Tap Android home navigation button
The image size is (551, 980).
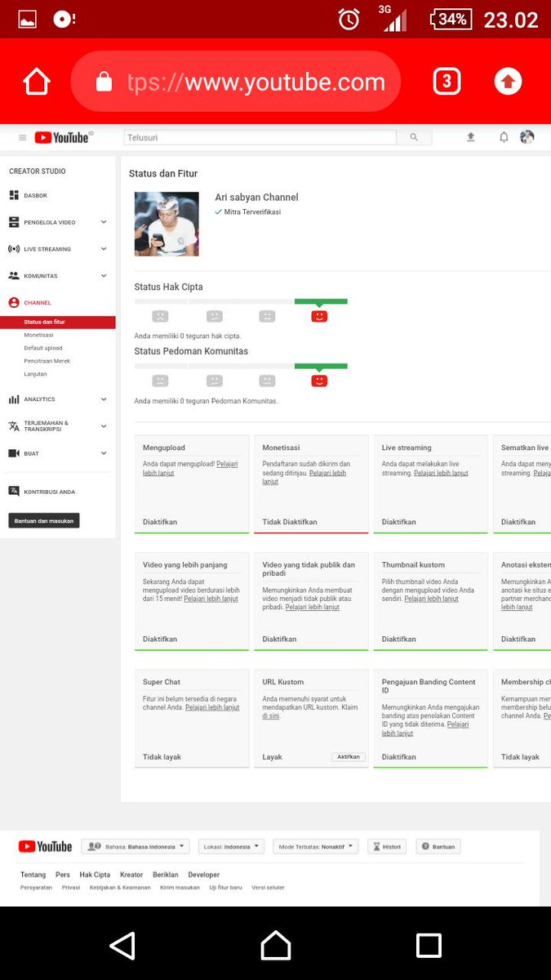[276, 946]
